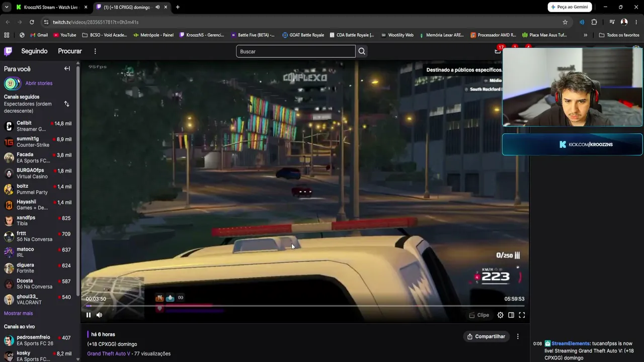Open the KICK.COM/KROOZZNS overlay banner

tap(572, 144)
